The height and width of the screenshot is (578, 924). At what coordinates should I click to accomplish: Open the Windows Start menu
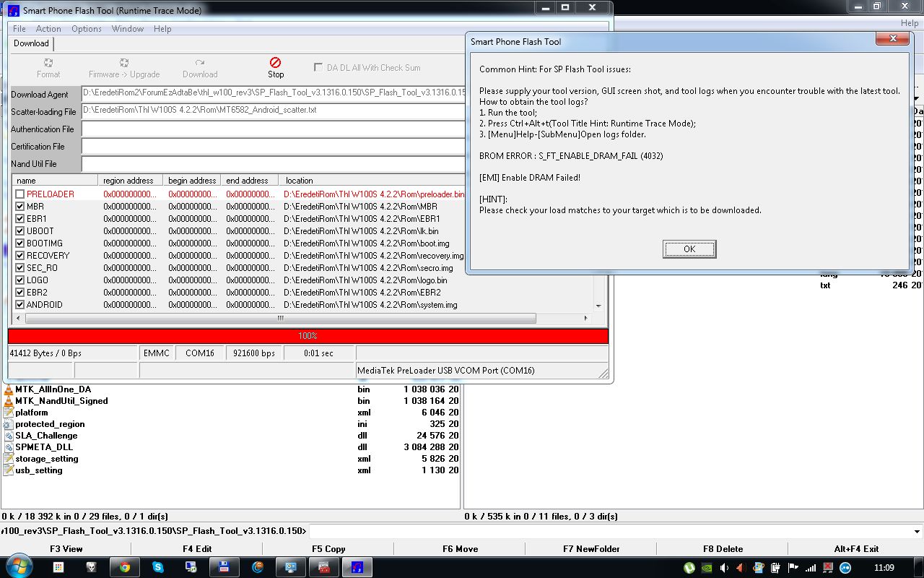pyautogui.click(x=19, y=567)
